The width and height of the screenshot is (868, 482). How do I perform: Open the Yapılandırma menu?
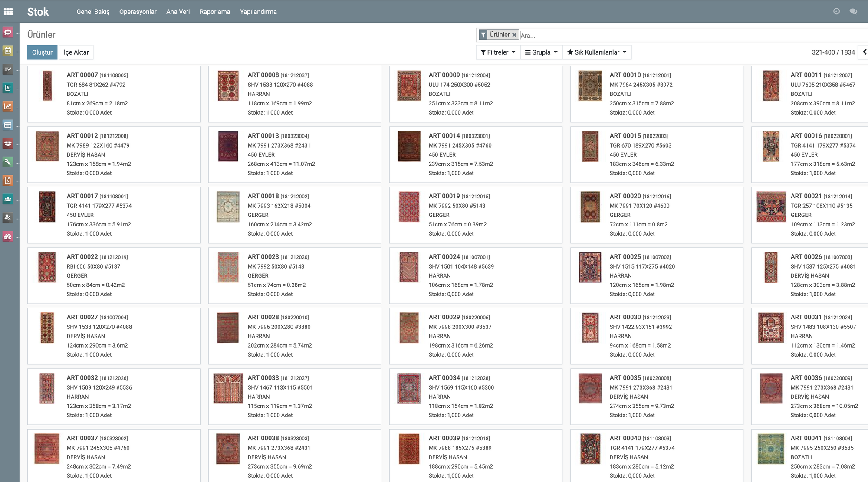pyautogui.click(x=258, y=12)
